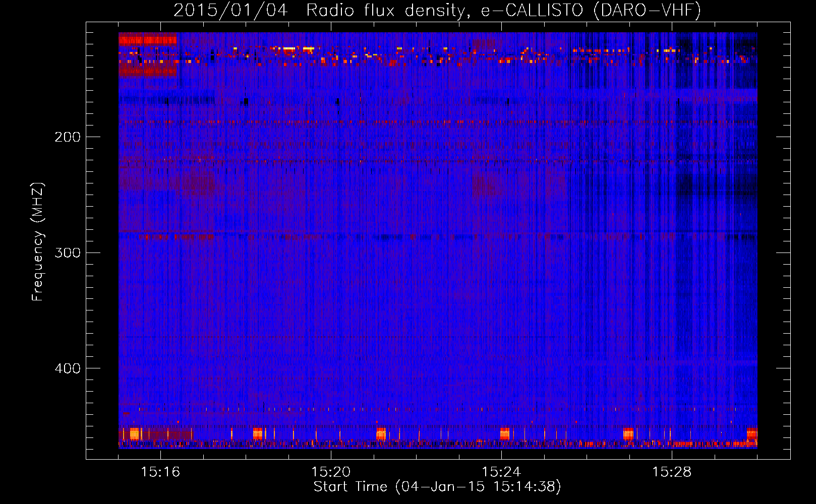Click the plot title 'Radio flux density, e-CALLISTO (DARO-VHF)'
The image size is (816, 504).
[x=503, y=11]
